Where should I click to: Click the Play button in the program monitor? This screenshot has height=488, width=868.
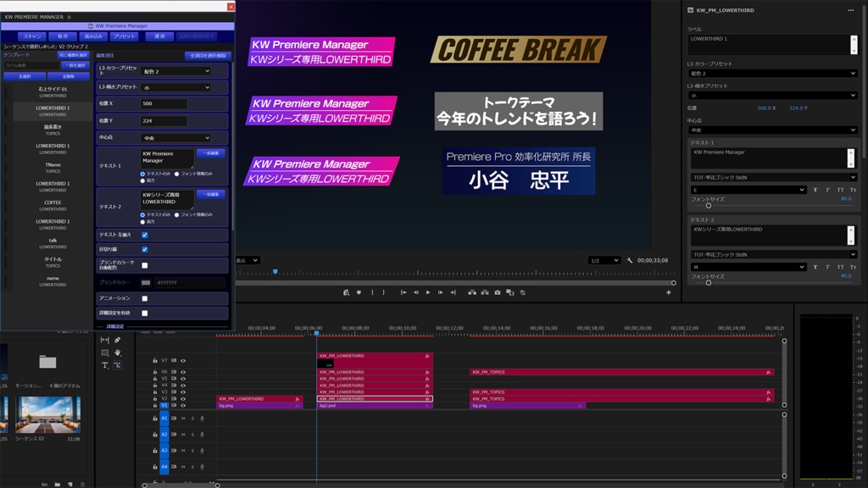[x=428, y=292]
